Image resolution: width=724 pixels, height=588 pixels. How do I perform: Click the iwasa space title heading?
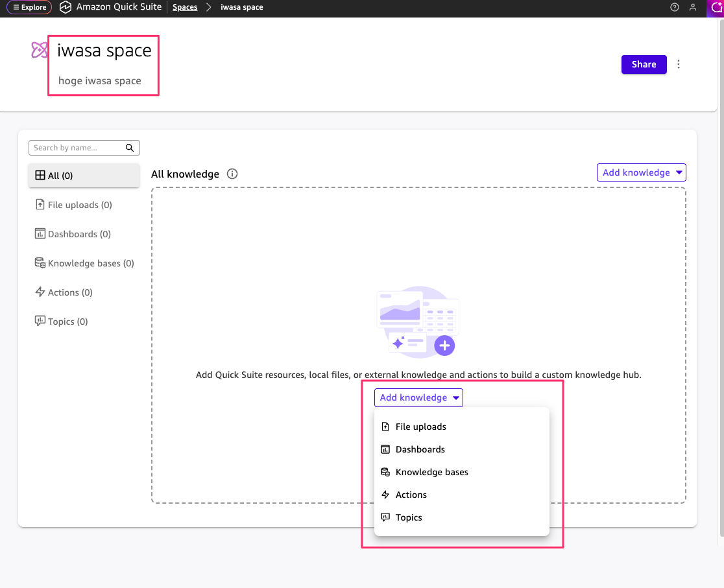click(104, 51)
